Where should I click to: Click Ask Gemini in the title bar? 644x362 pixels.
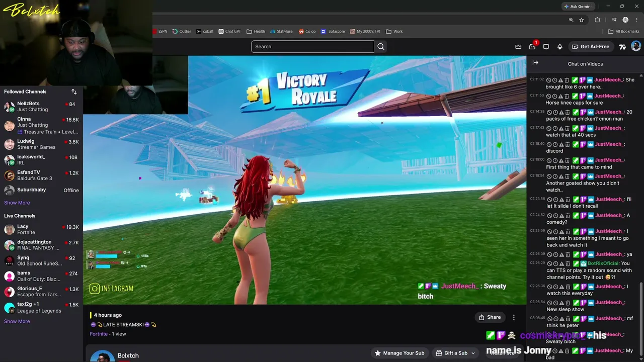click(x=577, y=7)
